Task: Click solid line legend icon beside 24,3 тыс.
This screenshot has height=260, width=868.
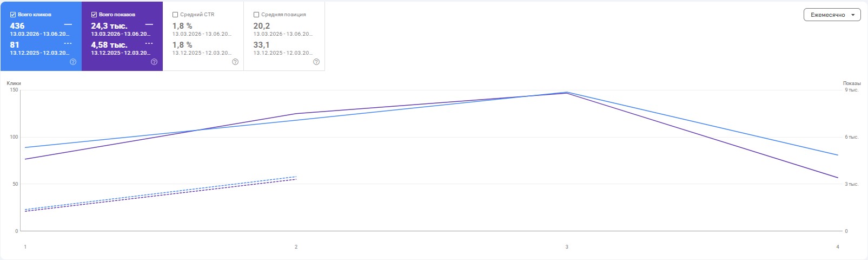Action: click(149, 24)
